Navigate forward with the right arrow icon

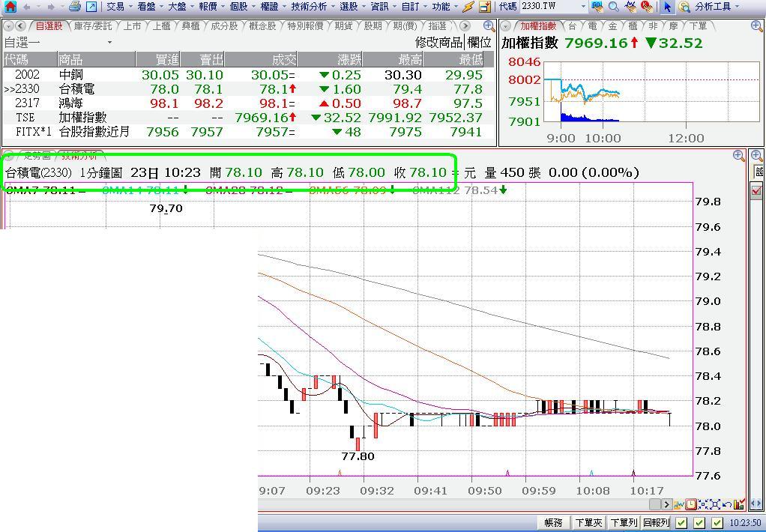tap(50, 7)
